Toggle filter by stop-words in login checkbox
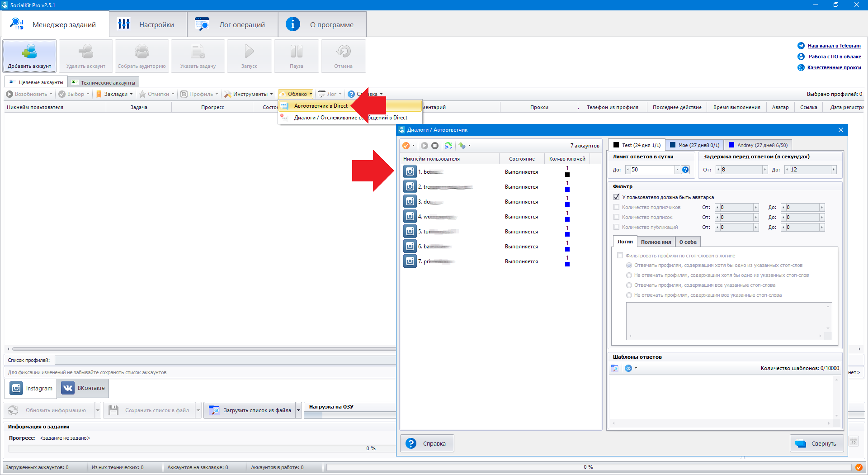This screenshot has width=868, height=475. (620, 256)
